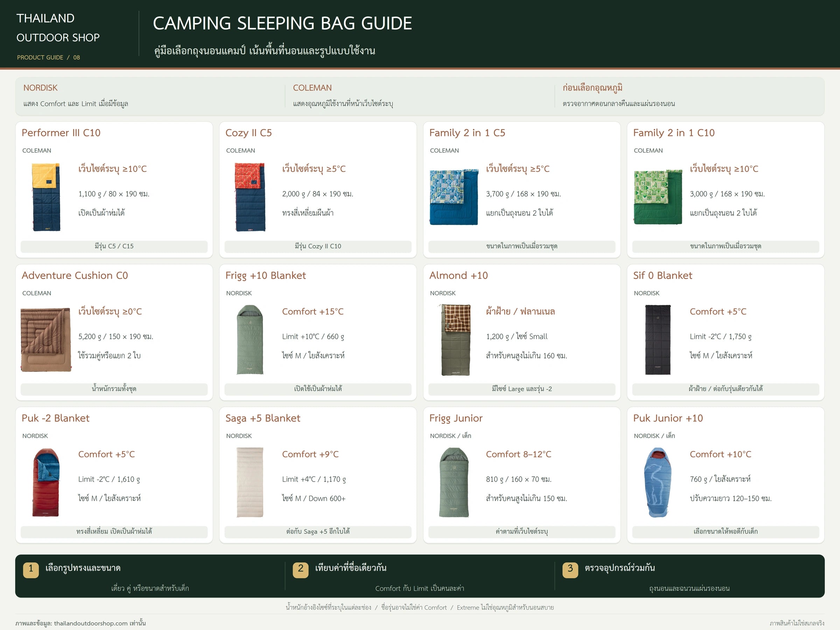Click the 'Puk Junior +10' title
The height and width of the screenshot is (630, 840).
[668, 418]
